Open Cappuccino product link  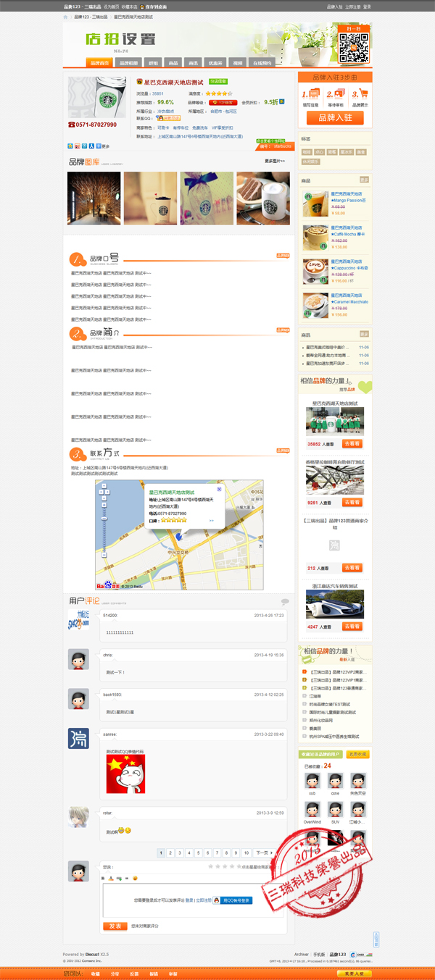point(349,268)
